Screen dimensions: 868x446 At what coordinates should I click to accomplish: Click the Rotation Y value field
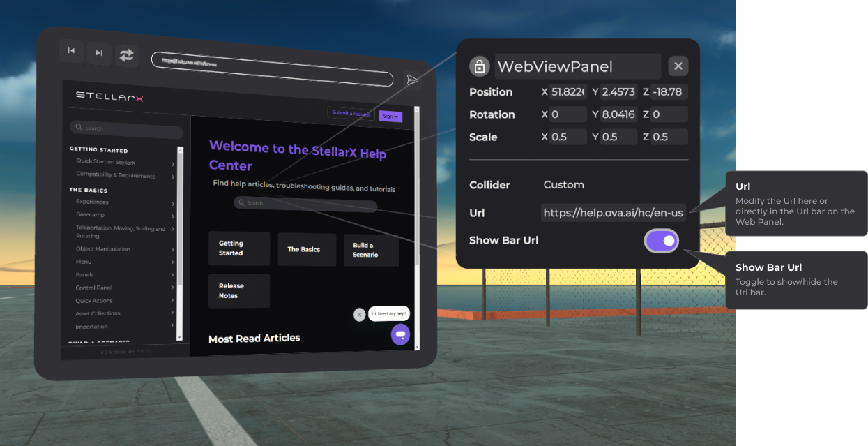[619, 114]
